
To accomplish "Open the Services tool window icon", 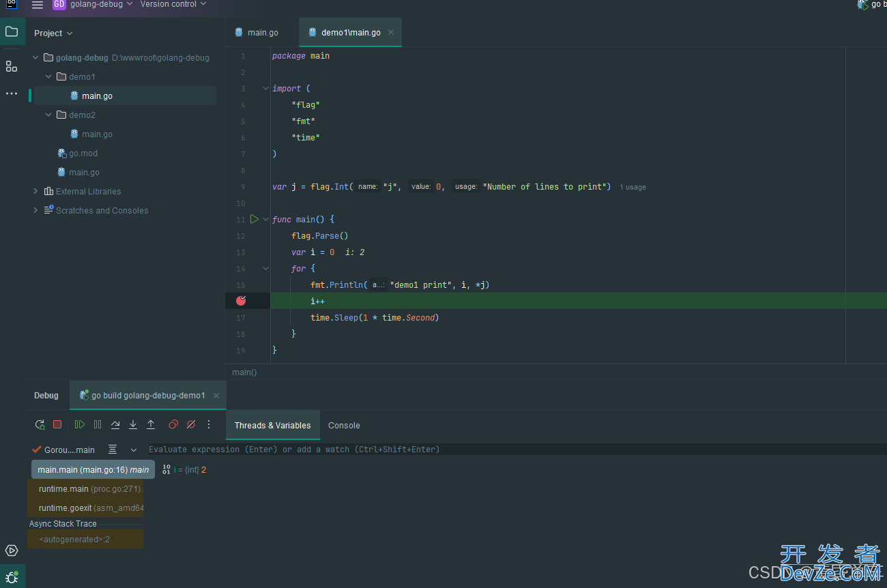I will 12,550.
